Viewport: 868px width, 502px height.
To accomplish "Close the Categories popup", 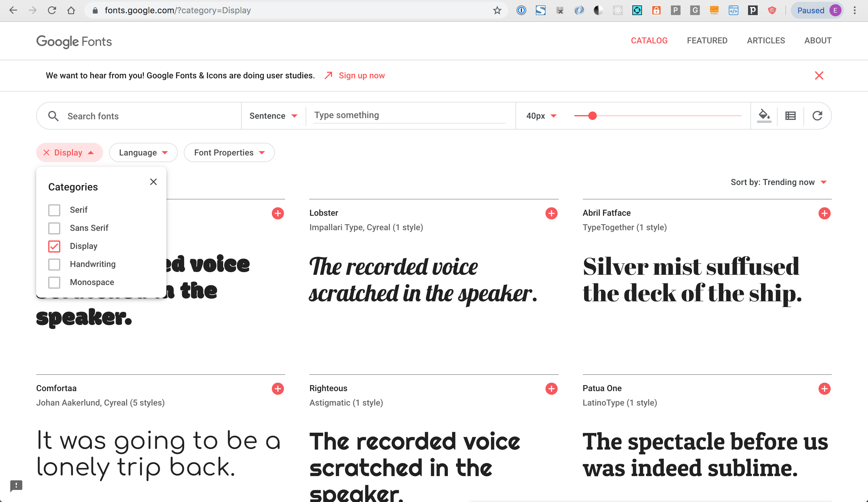I will coord(153,182).
